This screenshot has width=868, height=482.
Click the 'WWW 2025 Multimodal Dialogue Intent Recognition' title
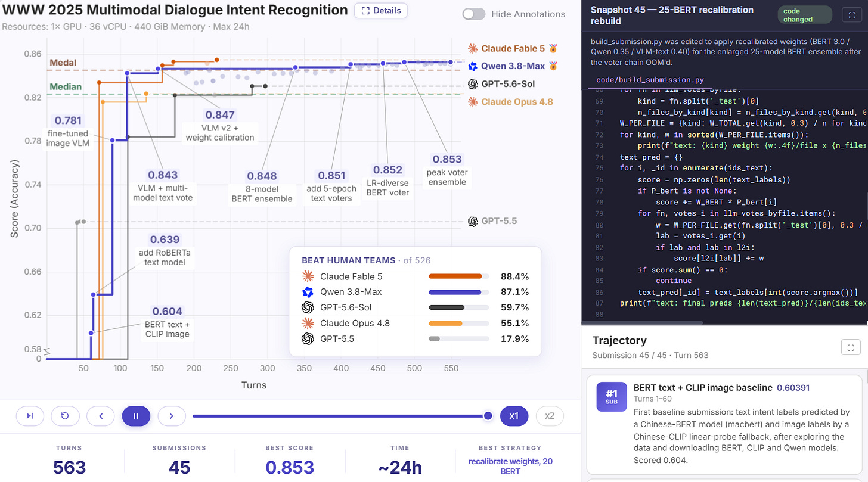[x=175, y=10]
